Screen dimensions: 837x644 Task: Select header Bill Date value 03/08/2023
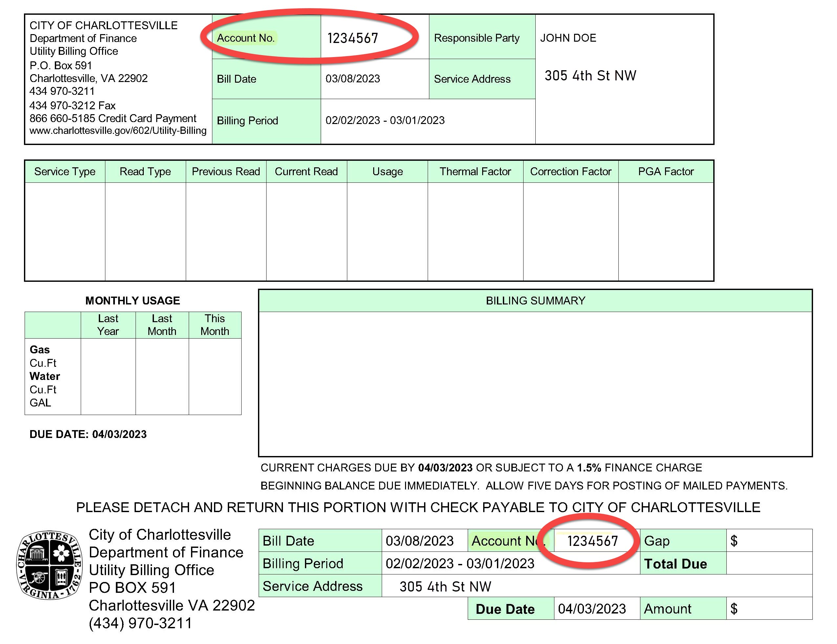[x=353, y=78]
